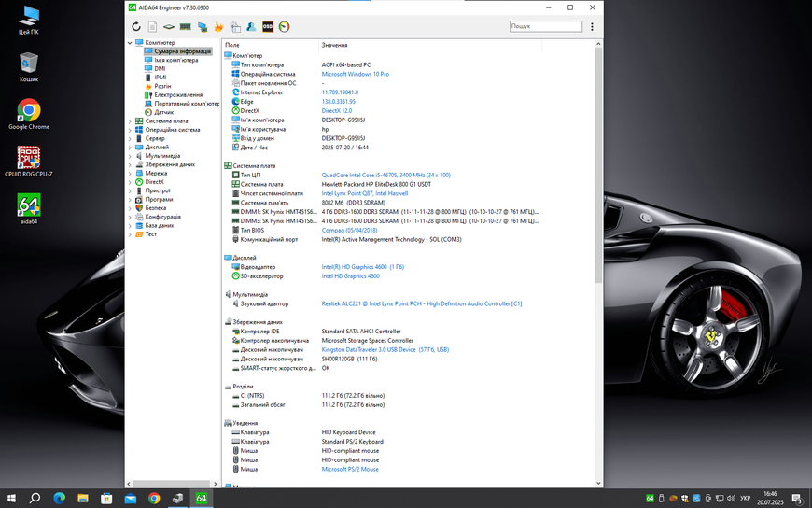Click the УКР language indicator
The image size is (812, 508).
coord(746,498)
